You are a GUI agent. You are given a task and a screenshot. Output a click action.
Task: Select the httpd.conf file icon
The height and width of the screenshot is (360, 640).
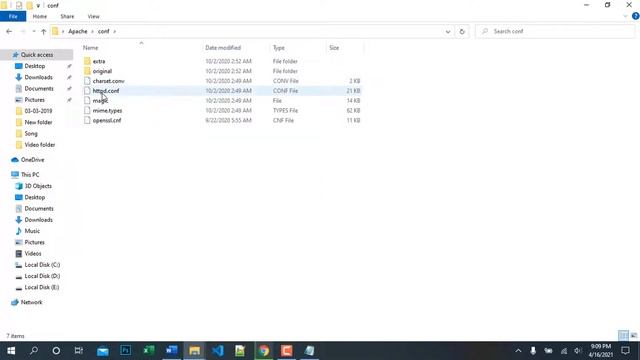87,91
